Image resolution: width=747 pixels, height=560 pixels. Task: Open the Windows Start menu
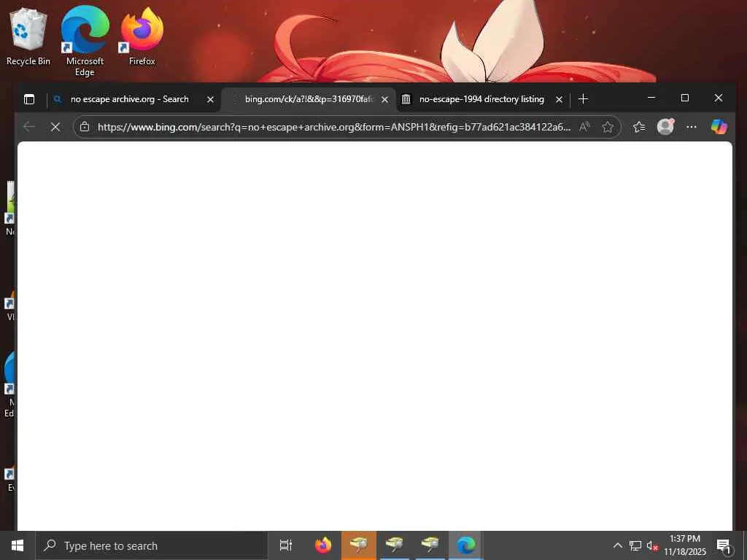click(18, 545)
